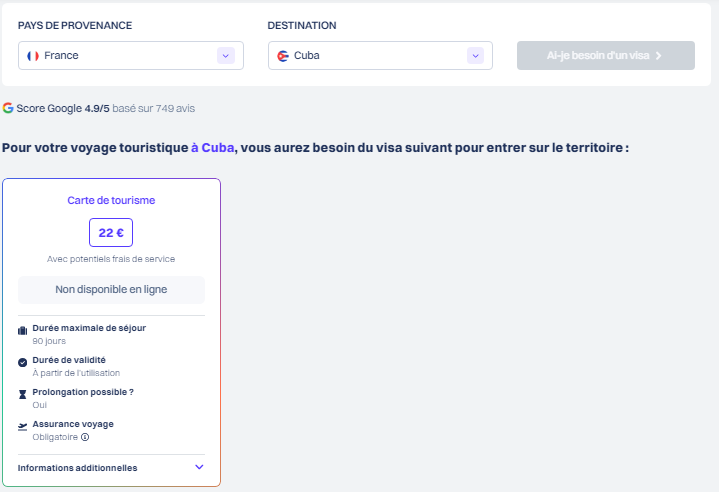Image resolution: width=719 pixels, height=492 pixels.
Task: Click the Google logo icon
Action: point(8,107)
